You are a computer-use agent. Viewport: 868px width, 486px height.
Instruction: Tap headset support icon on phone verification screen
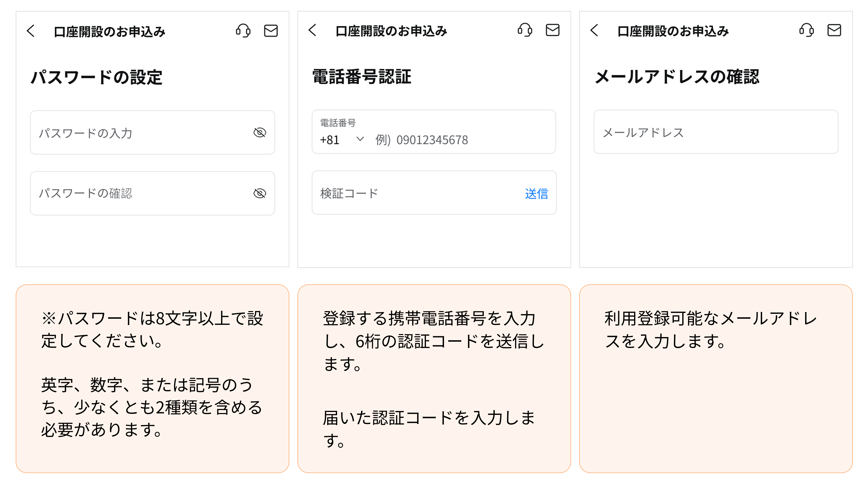point(525,30)
